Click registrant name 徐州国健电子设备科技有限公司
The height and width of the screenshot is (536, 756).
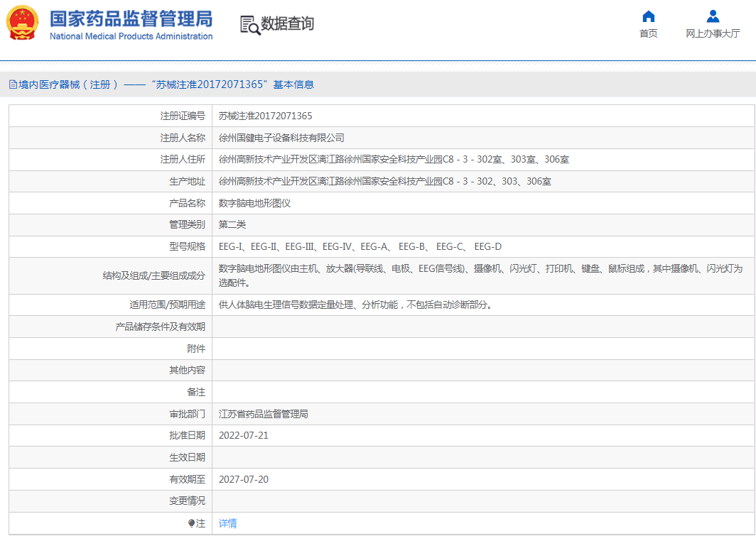281,138
